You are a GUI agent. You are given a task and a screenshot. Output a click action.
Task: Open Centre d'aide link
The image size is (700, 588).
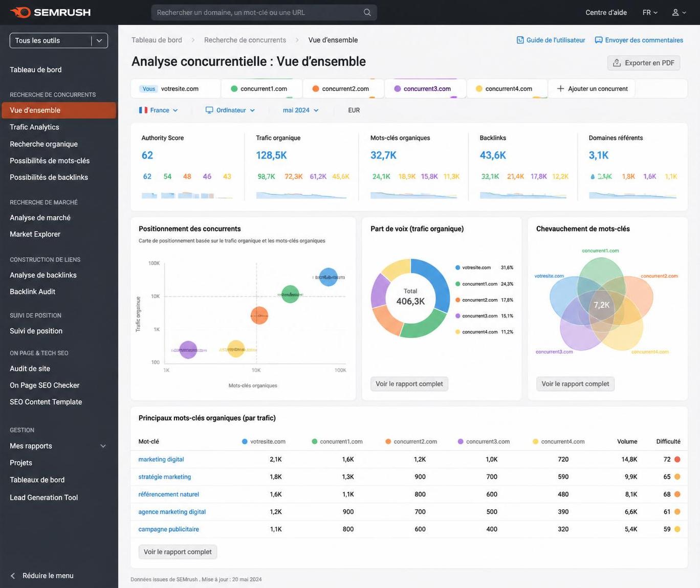point(606,12)
